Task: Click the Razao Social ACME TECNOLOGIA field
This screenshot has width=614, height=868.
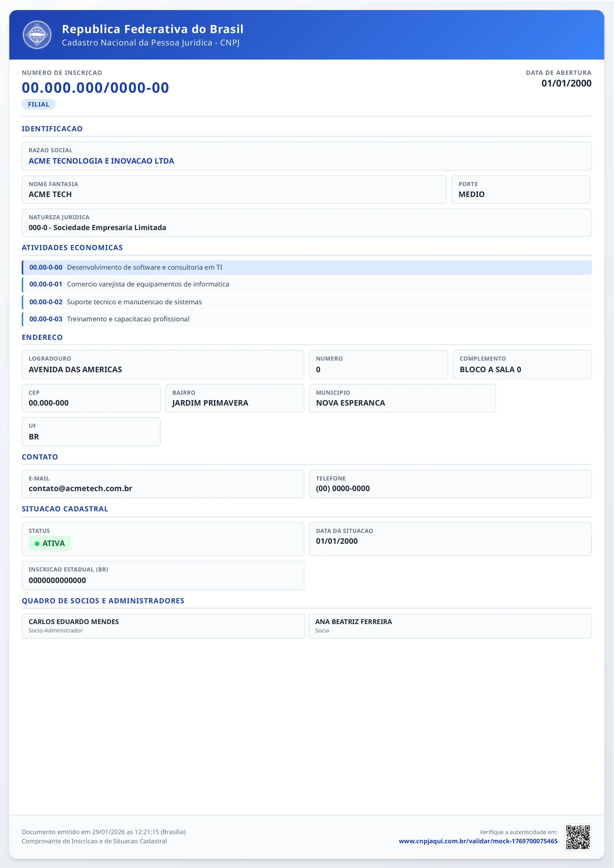Action: click(x=306, y=156)
